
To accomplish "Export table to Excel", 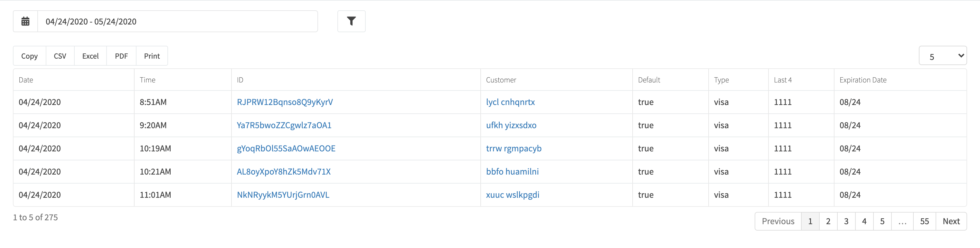I will click(90, 56).
